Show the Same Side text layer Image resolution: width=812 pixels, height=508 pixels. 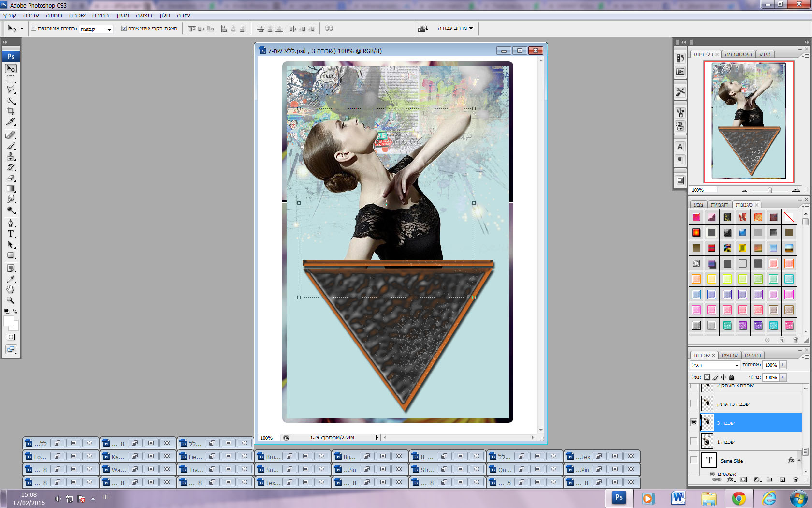coord(694,460)
